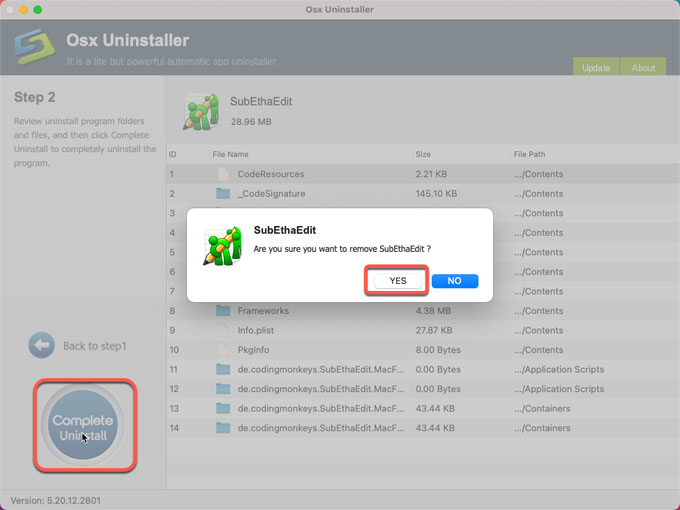Click row 11 de.codingmonkeys file name
This screenshot has width=680, height=510.
[320, 369]
